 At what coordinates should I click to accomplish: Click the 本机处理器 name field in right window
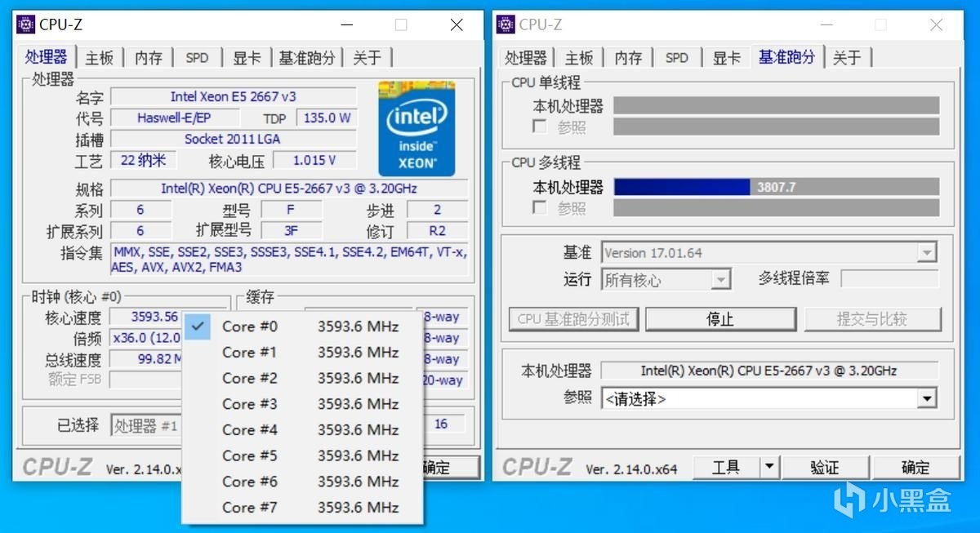coord(768,371)
